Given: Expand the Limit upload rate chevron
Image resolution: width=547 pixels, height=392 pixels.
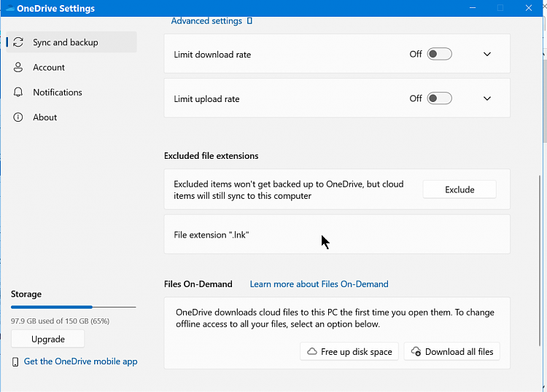Looking at the screenshot, I should tap(487, 98).
